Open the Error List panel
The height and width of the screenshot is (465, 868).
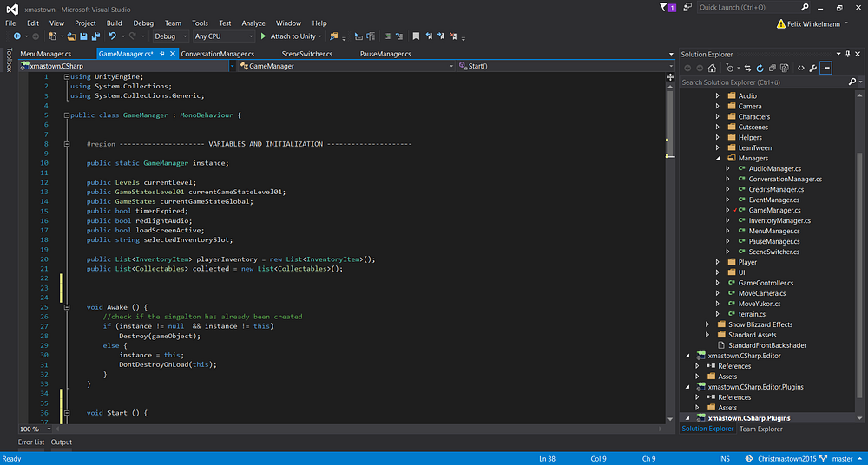31,442
